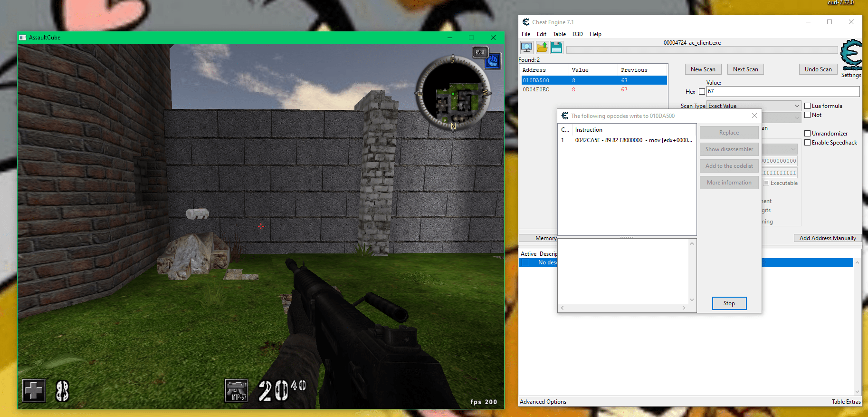Click the health cross icon in AssaultCube
This screenshot has height=417, width=868.
(x=34, y=391)
